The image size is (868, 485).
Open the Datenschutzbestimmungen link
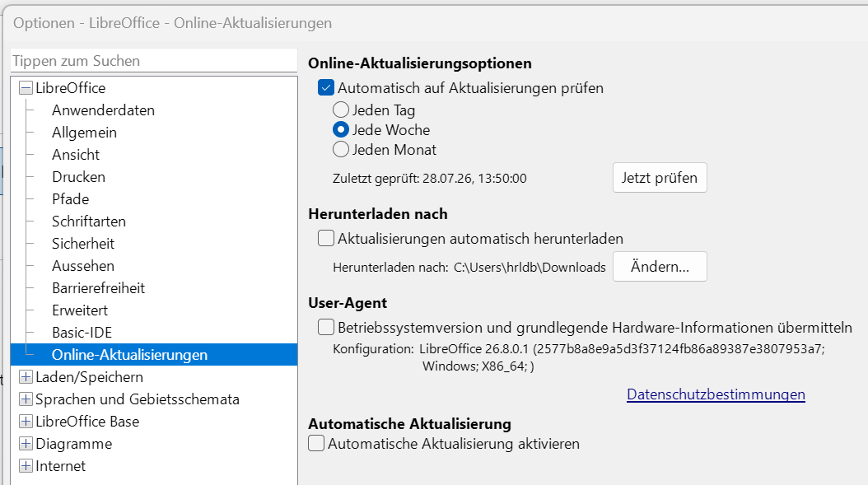[716, 394]
